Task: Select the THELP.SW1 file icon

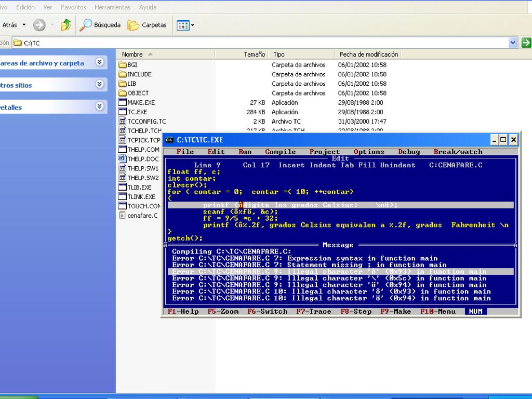Action: coord(122,168)
